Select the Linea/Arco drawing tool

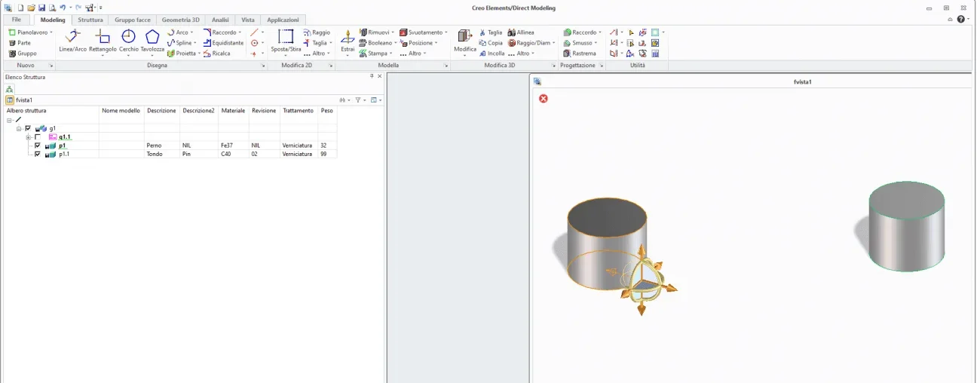coord(73,41)
